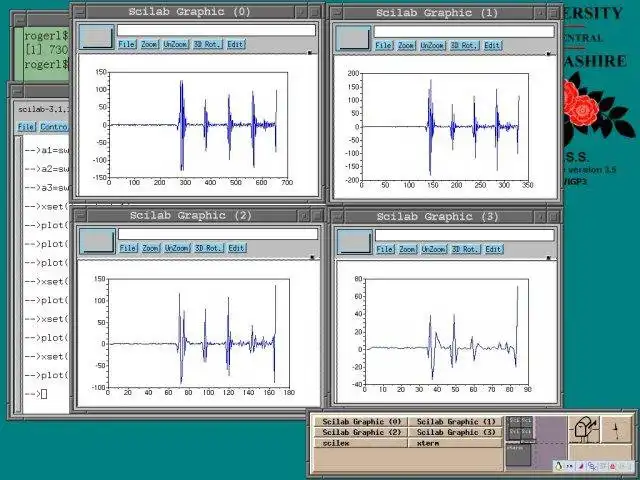Click Zoom in Scilab Graphic (3)
This screenshot has height=480, width=640.
[407, 249]
